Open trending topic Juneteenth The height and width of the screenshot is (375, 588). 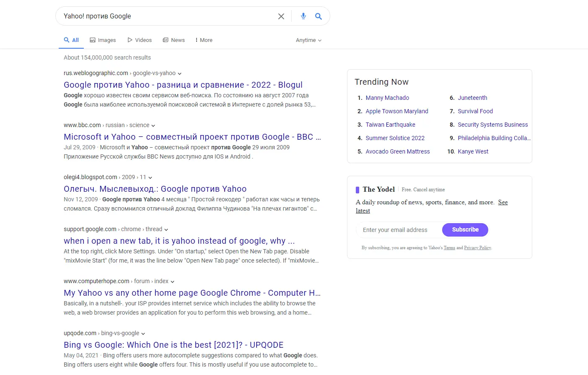(x=472, y=98)
